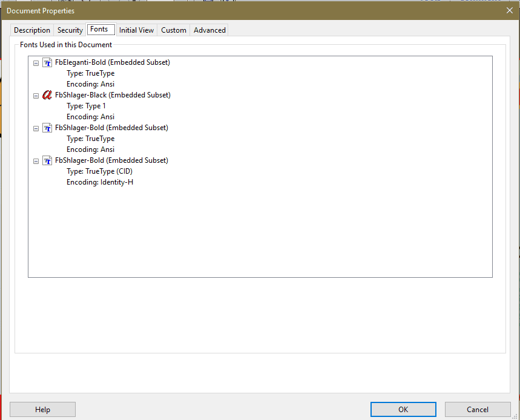The height and width of the screenshot is (420, 520).
Task: Click 'Encoding: Ansi' under FbEleganti-Bold
Action: tap(91, 84)
